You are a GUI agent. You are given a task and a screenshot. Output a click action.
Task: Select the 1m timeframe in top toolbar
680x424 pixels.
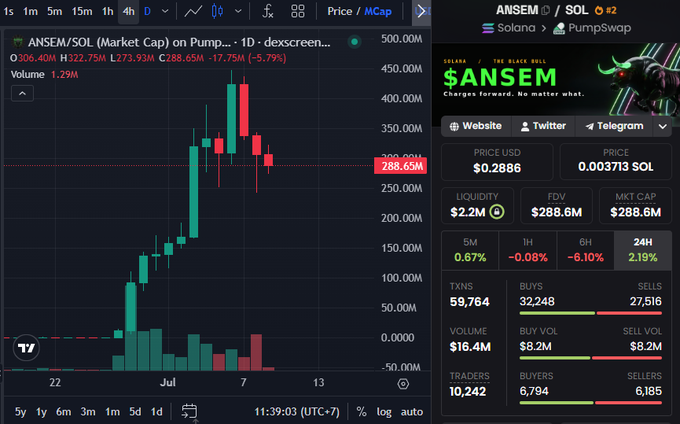(x=30, y=11)
